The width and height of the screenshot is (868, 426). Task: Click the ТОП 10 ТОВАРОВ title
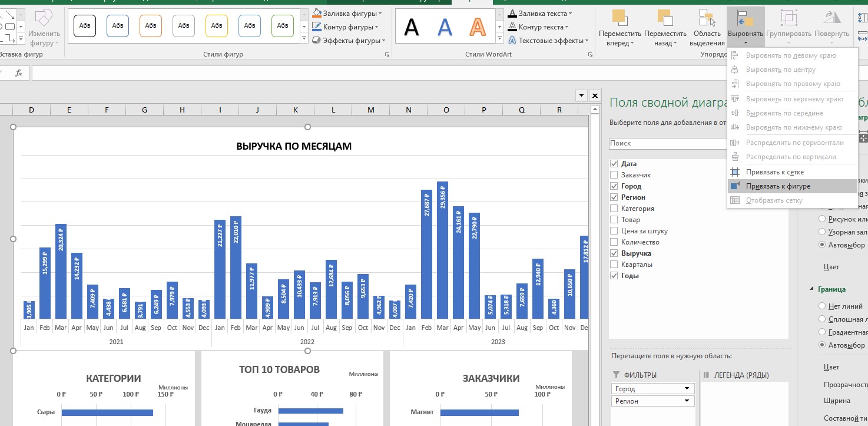click(x=279, y=369)
